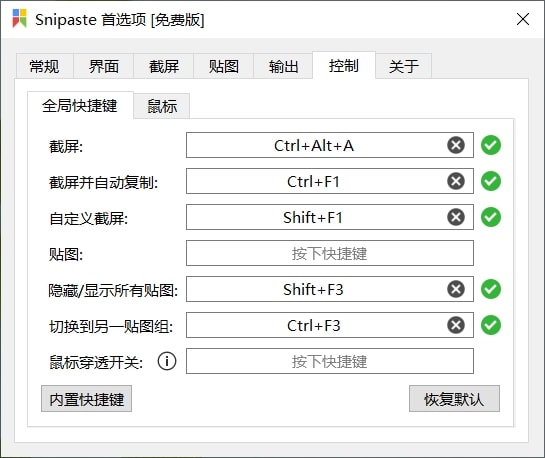Go to the 关于 tab
The width and height of the screenshot is (545, 458).
point(404,66)
